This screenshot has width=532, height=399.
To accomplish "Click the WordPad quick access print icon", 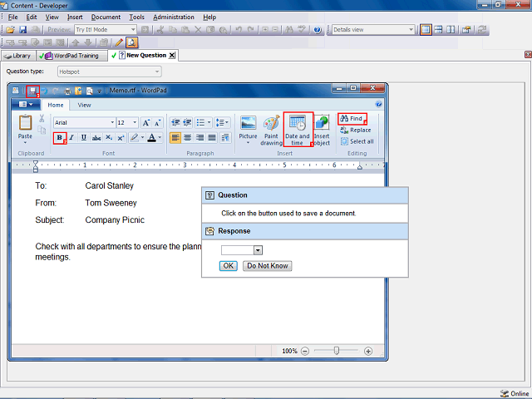I will click(x=67, y=91).
